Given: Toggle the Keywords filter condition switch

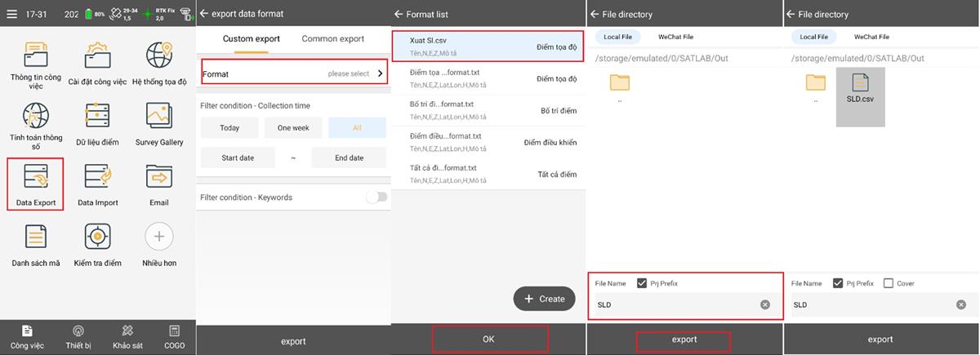Looking at the screenshot, I should [376, 197].
